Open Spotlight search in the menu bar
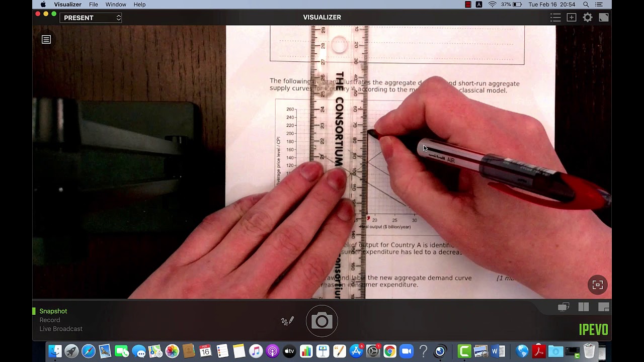644x362 pixels. (586, 5)
